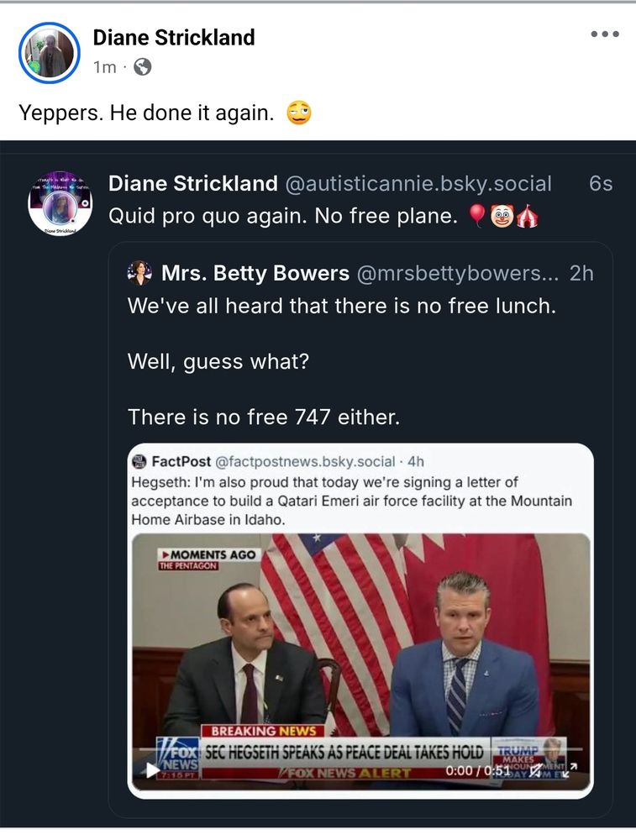Open Mrs. Betty Bowers' quoted post name

[255, 273]
